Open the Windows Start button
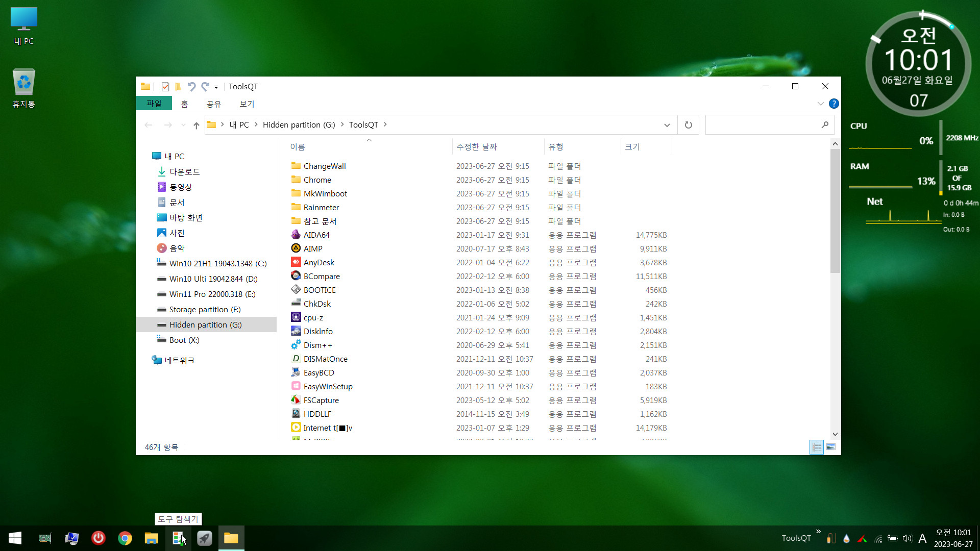Image resolution: width=980 pixels, height=551 pixels. [x=15, y=538]
